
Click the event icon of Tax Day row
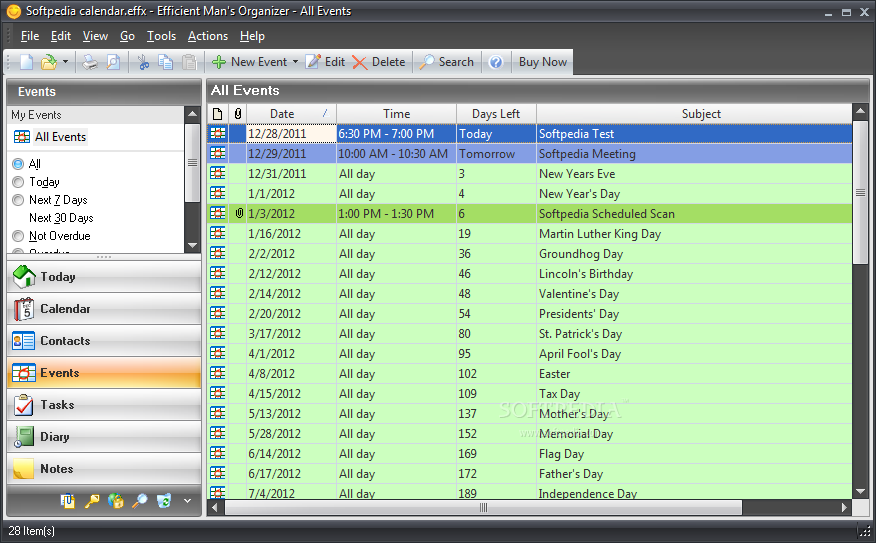click(218, 393)
